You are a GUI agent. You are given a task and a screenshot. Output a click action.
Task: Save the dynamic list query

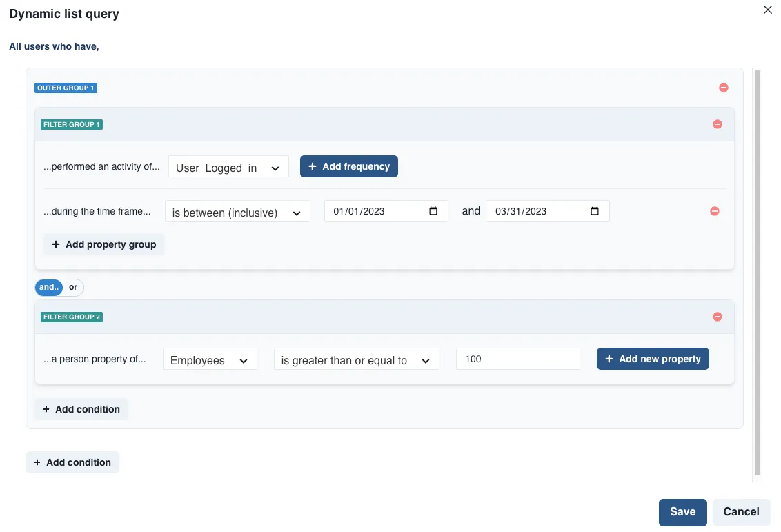tap(682, 512)
